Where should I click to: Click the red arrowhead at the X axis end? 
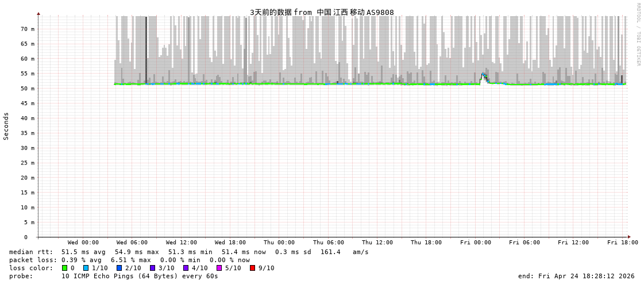[629, 237]
